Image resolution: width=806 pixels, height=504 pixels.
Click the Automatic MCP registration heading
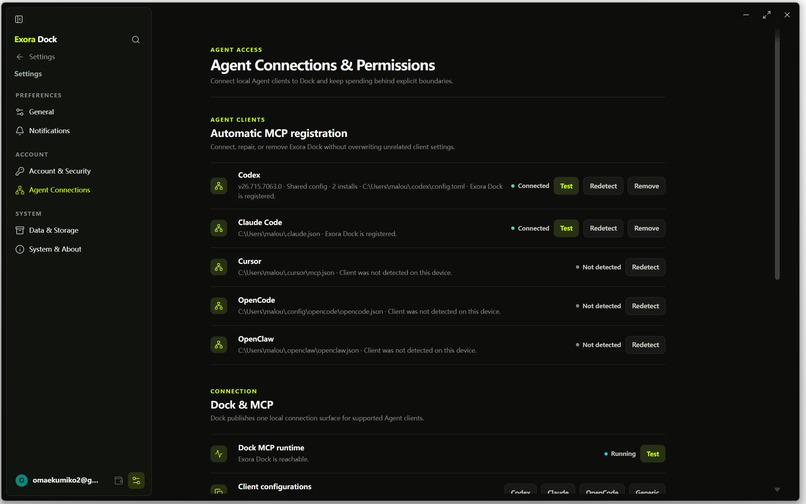279,133
